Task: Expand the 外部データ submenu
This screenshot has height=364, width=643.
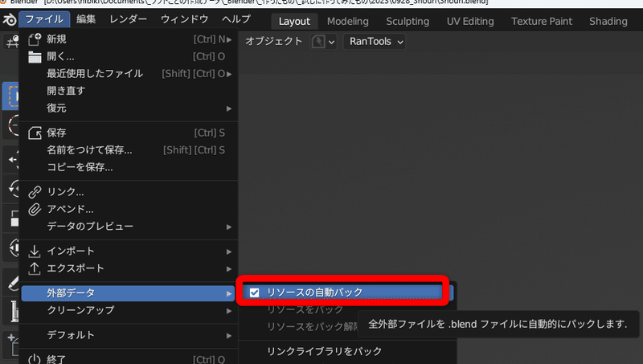Action: [128, 293]
